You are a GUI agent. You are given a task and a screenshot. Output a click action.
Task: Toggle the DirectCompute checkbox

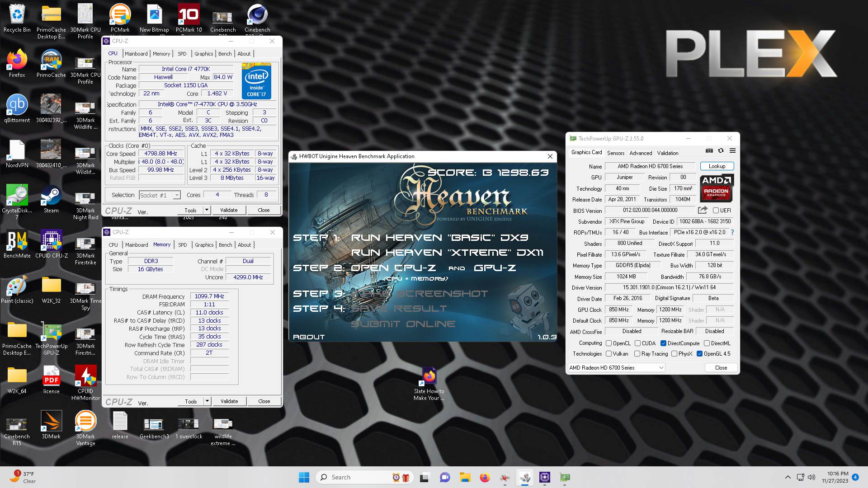click(x=663, y=343)
